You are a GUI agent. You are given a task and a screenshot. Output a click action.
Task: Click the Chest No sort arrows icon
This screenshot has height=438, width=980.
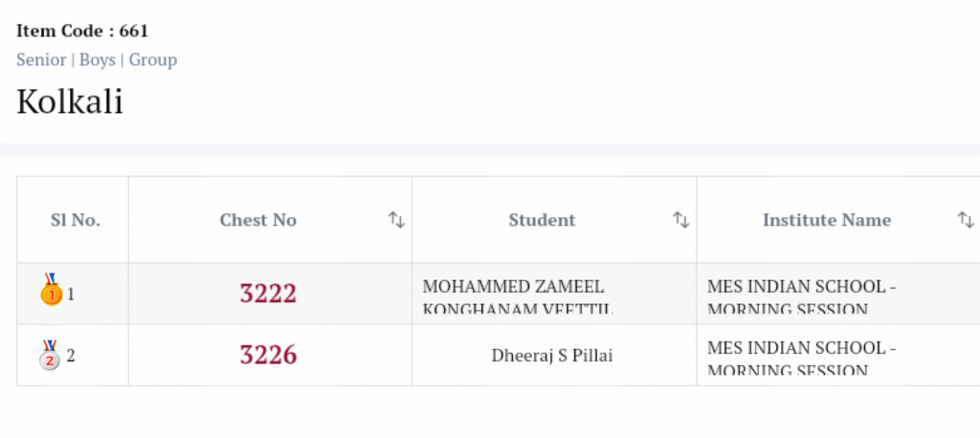[x=396, y=220]
